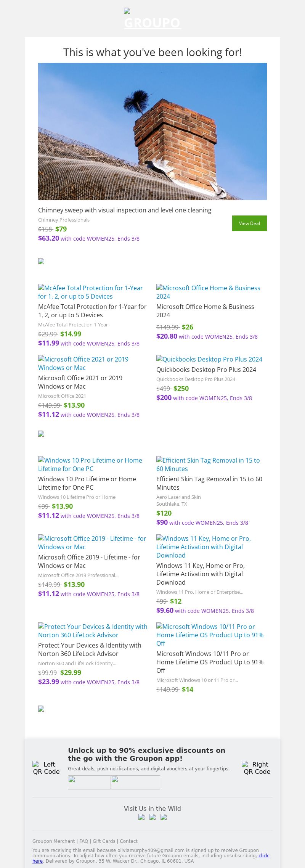The width and height of the screenshot is (305, 868).
Task: Click the 'click here' unsubscribe link
Action: tap(263, 855)
